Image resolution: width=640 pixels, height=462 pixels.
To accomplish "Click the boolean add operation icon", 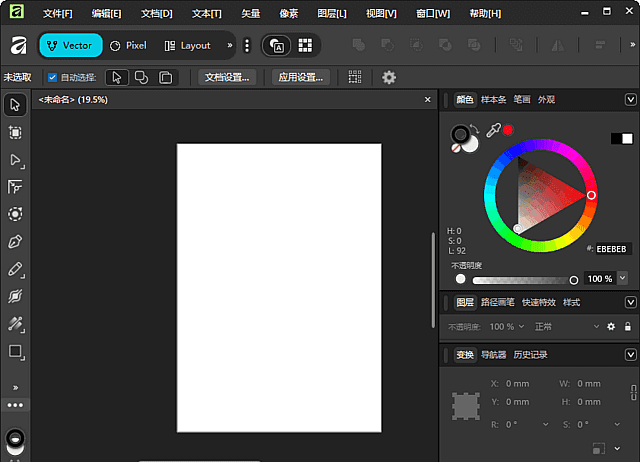I will (359, 45).
